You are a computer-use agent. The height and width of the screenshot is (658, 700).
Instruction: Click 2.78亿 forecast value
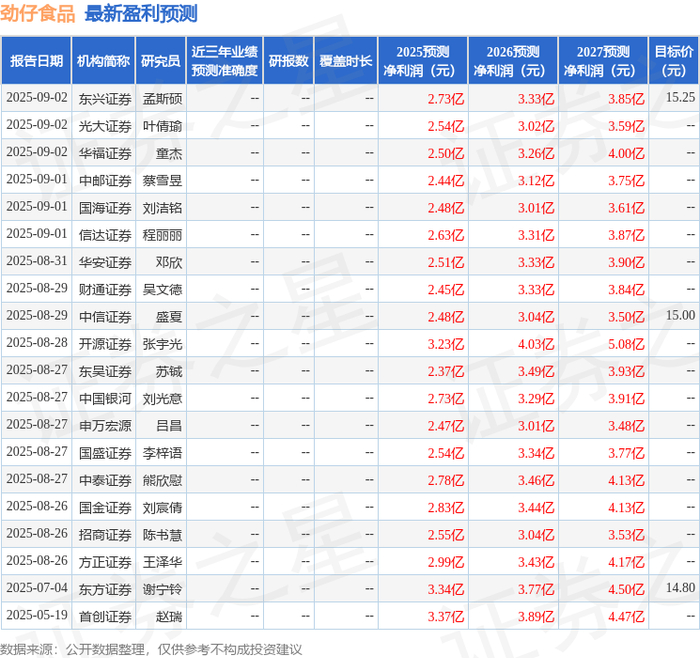point(446,480)
